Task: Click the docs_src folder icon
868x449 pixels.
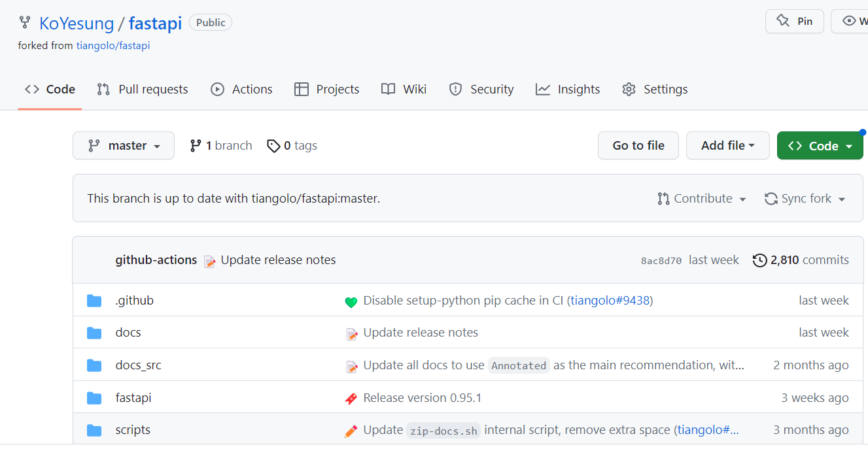Action: [x=94, y=365]
